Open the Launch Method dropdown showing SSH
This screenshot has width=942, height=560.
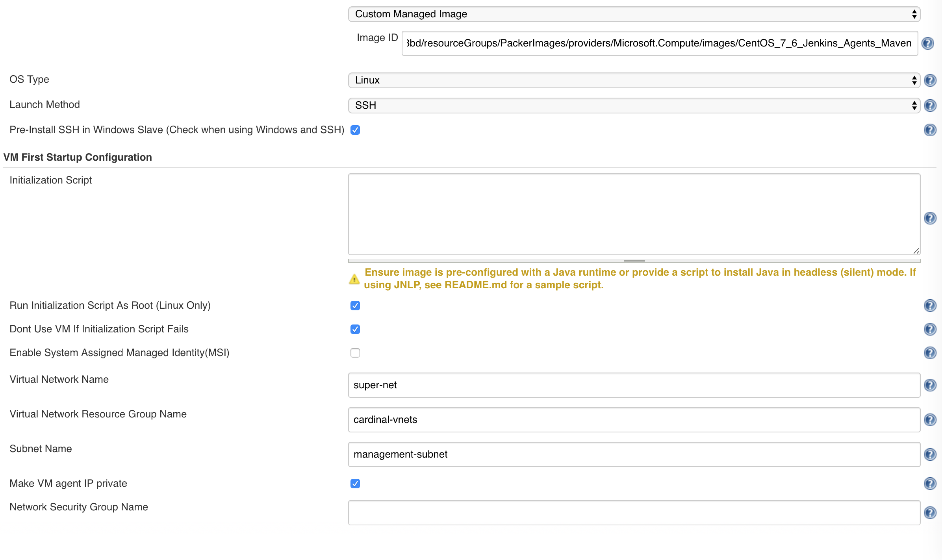click(x=634, y=106)
